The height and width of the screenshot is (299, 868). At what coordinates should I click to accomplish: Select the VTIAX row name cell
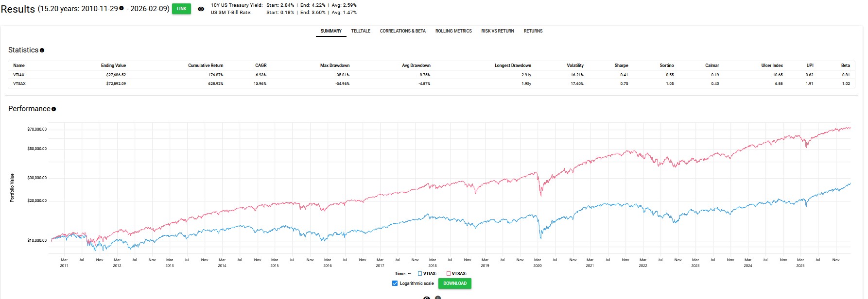click(19, 75)
